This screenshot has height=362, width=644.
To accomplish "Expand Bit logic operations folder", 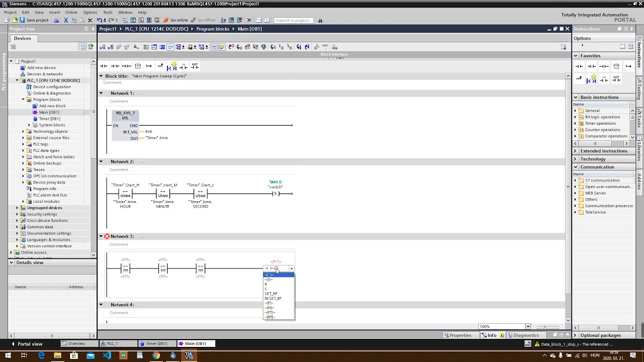I will click(576, 117).
